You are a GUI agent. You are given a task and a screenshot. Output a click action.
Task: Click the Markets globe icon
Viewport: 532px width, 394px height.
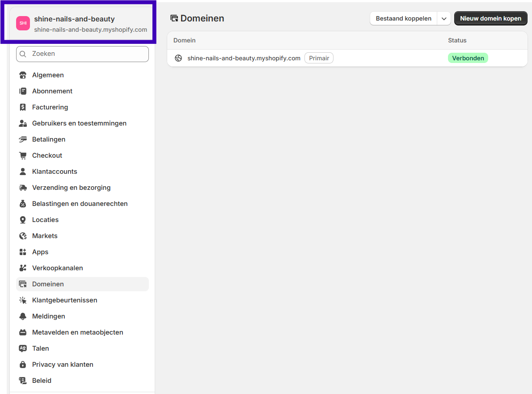(23, 236)
